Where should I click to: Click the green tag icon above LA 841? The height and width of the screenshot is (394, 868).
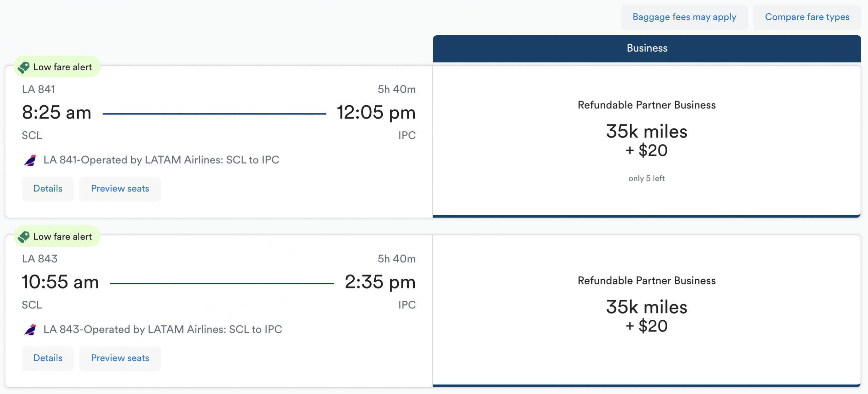[24, 67]
